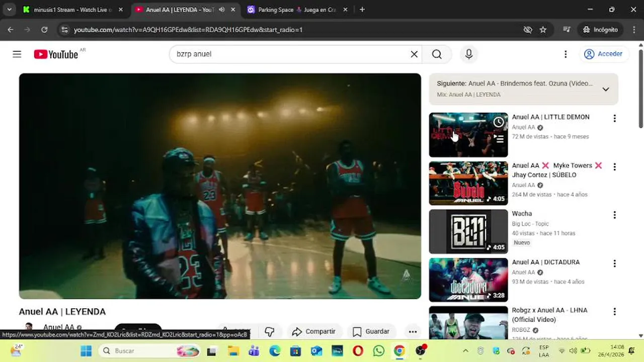Expand the Siguiente mix playlist panel

tap(606, 89)
